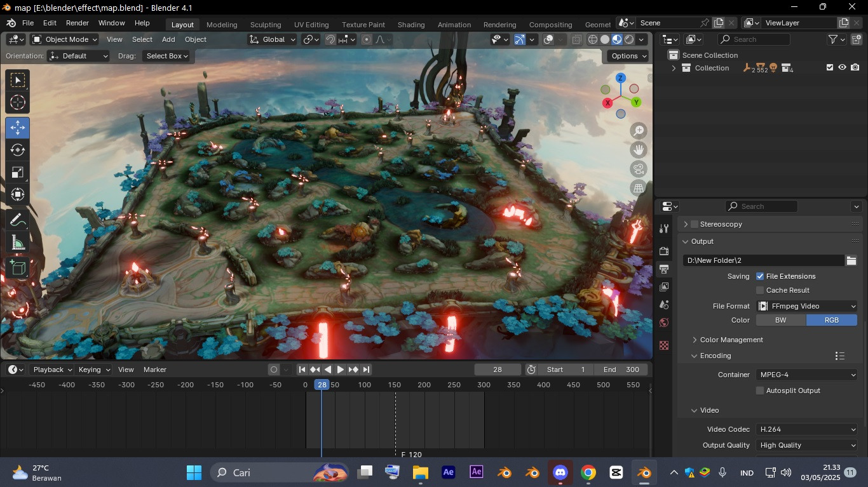Open the Scene properties tab
The height and width of the screenshot is (487, 868).
(x=664, y=305)
